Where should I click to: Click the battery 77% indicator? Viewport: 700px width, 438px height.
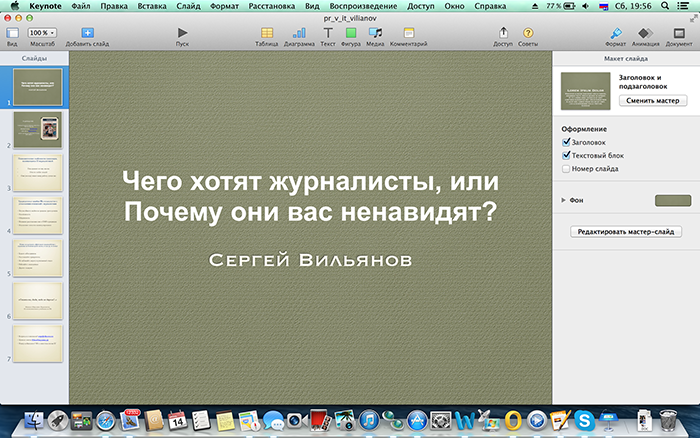(x=560, y=6)
